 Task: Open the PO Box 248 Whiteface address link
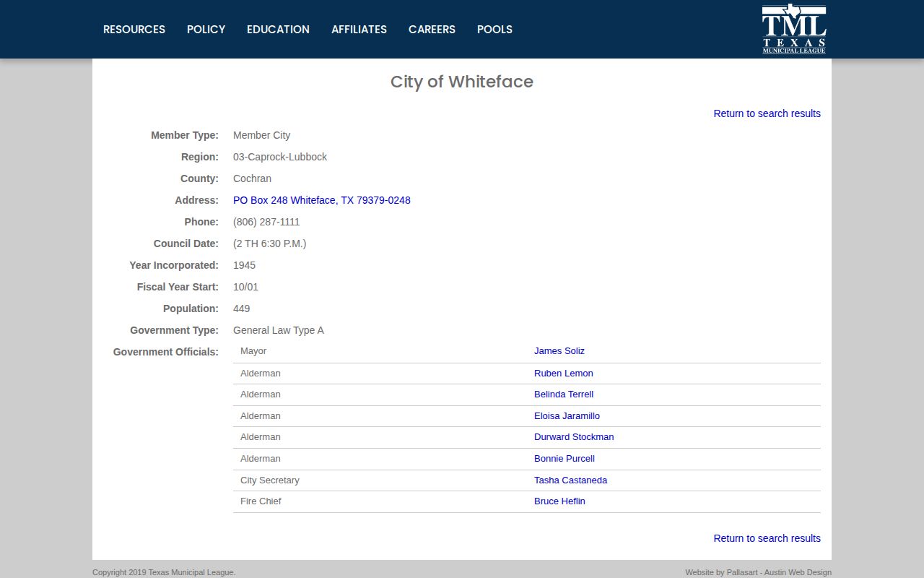coord(322,200)
